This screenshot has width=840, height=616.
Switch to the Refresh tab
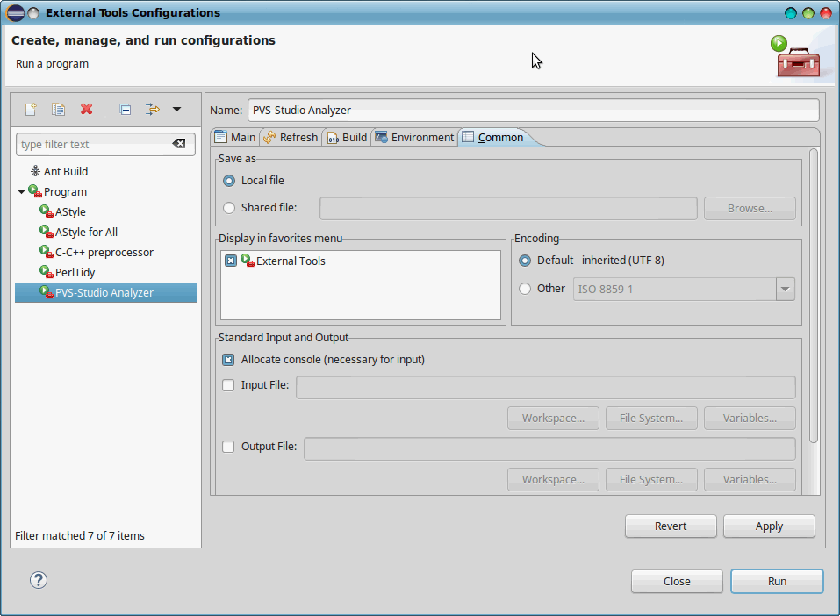(x=291, y=137)
